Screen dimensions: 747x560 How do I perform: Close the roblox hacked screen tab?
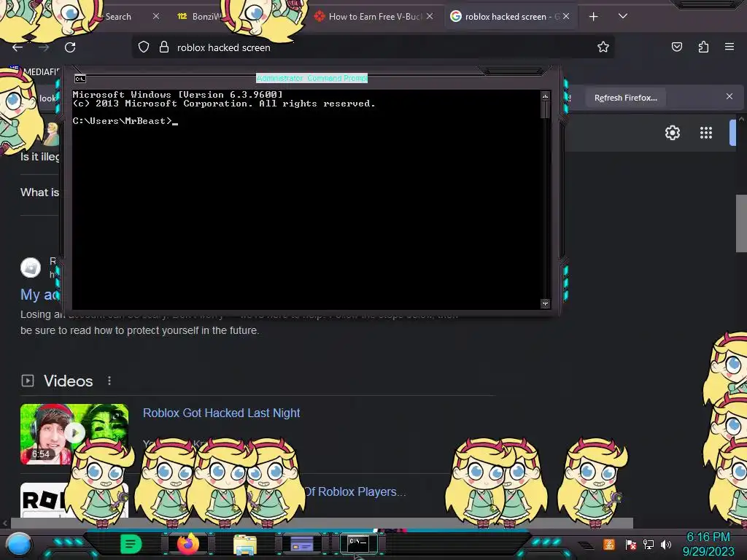(x=566, y=16)
